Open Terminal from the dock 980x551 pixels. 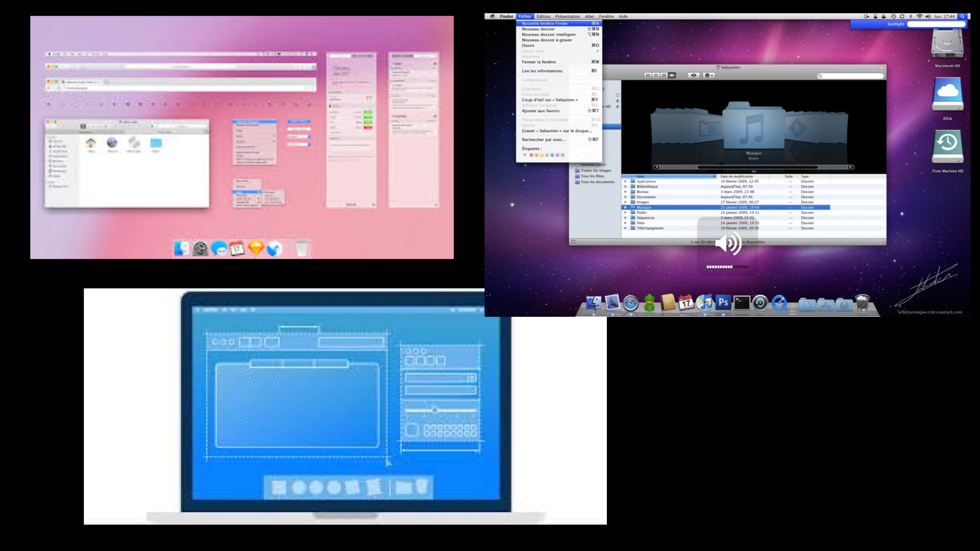(742, 303)
